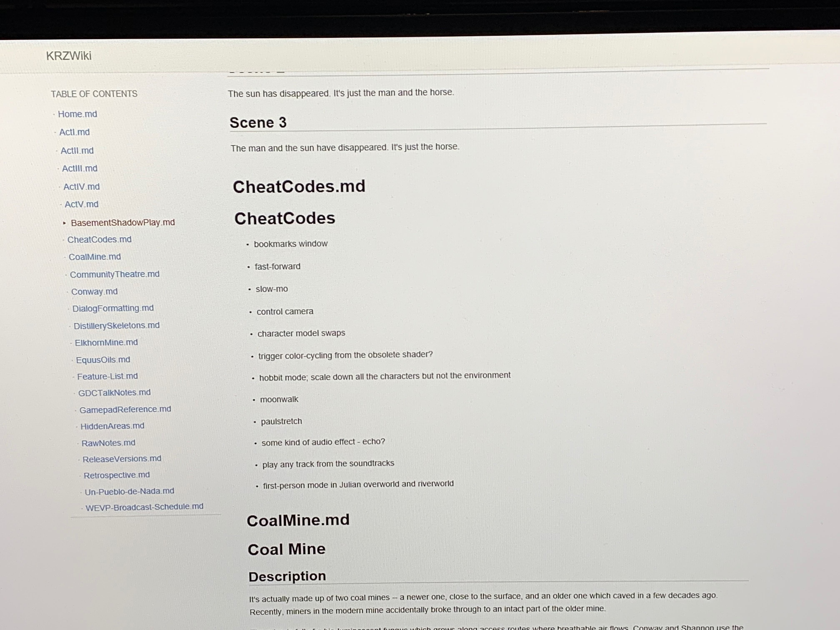Open GamepadReference.md from contents
The width and height of the screenshot is (840, 630).
(x=125, y=409)
